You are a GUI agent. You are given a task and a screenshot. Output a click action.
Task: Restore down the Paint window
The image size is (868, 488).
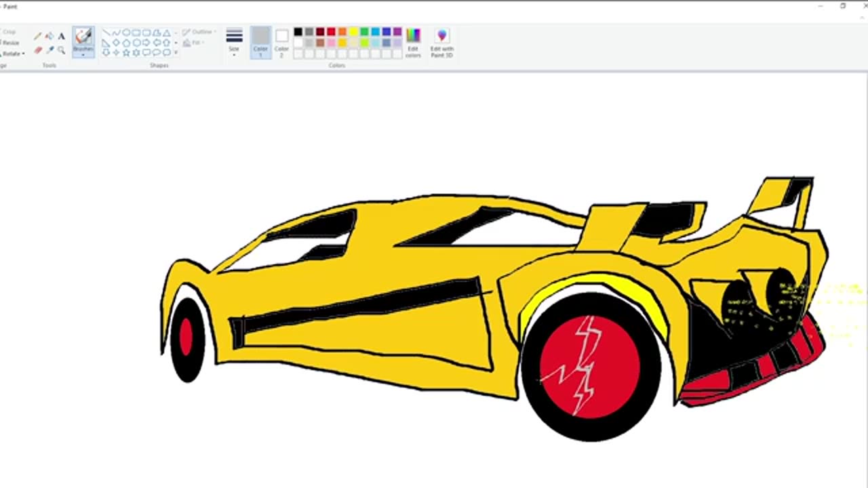(x=843, y=5)
